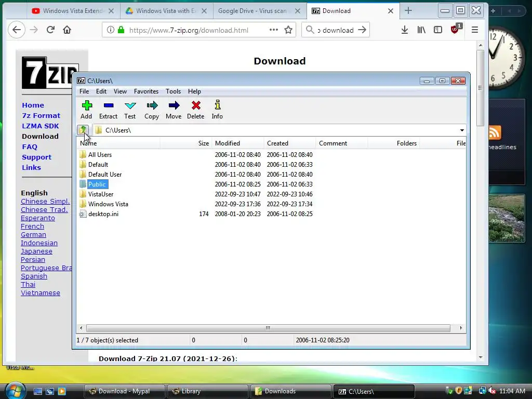Click the right arrow of 7-Zip horizontal scrollbar

(x=461, y=328)
